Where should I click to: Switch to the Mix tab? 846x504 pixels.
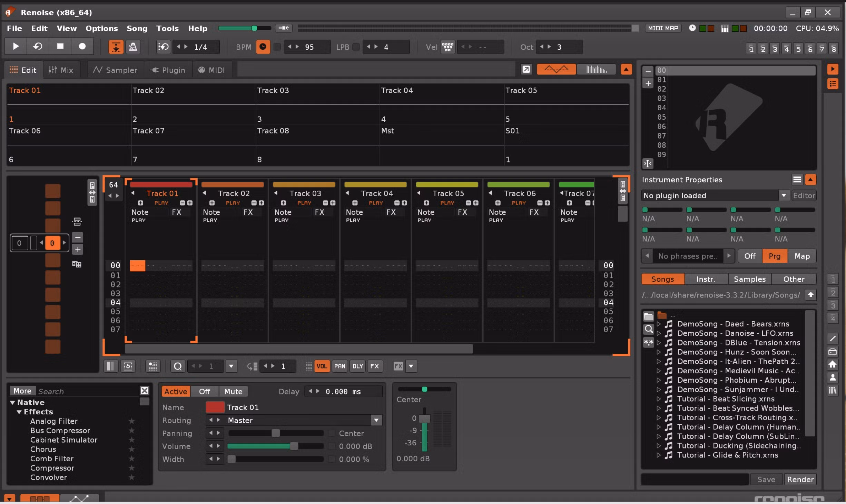[x=61, y=70]
